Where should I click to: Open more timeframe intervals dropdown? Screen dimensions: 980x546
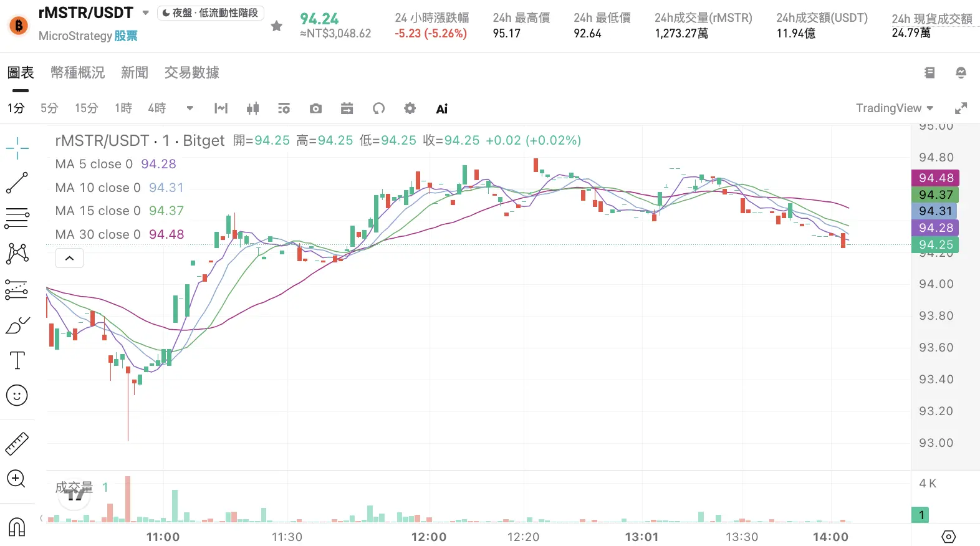(190, 108)
